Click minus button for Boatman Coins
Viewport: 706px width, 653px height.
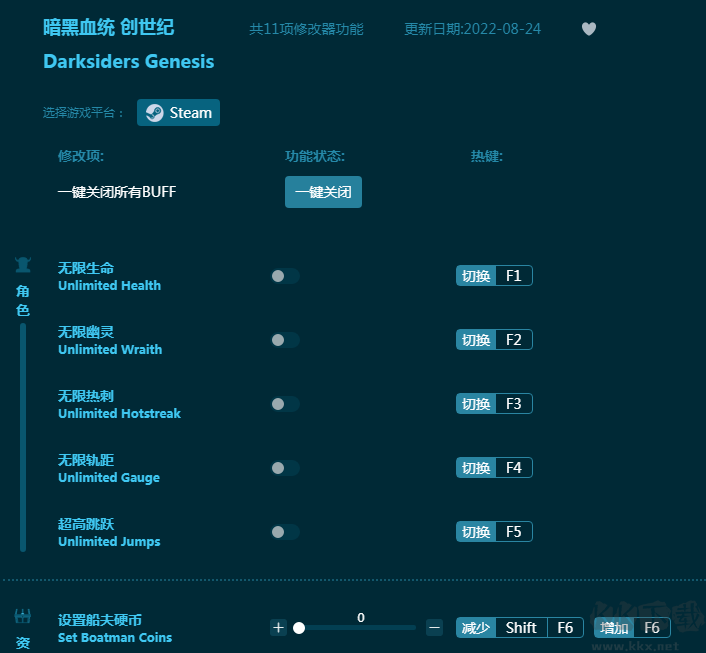tap(434, 627)
